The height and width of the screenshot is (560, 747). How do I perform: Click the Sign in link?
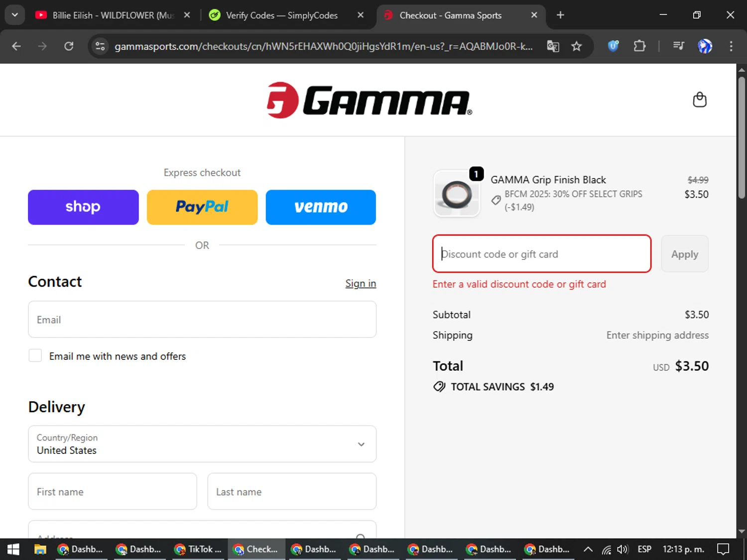coord(361,283)
